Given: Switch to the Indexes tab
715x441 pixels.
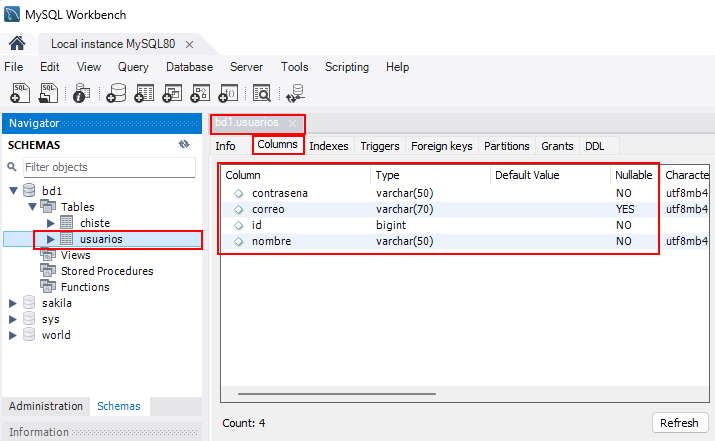Looking at the screenshot, I should pos(329,146).
